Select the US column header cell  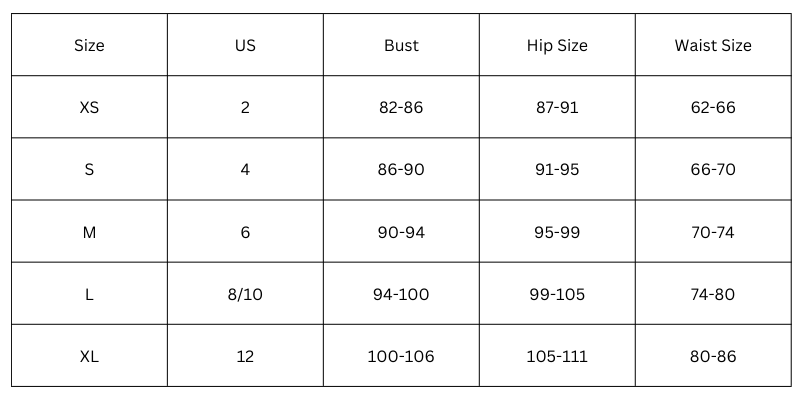coord(245,45)
